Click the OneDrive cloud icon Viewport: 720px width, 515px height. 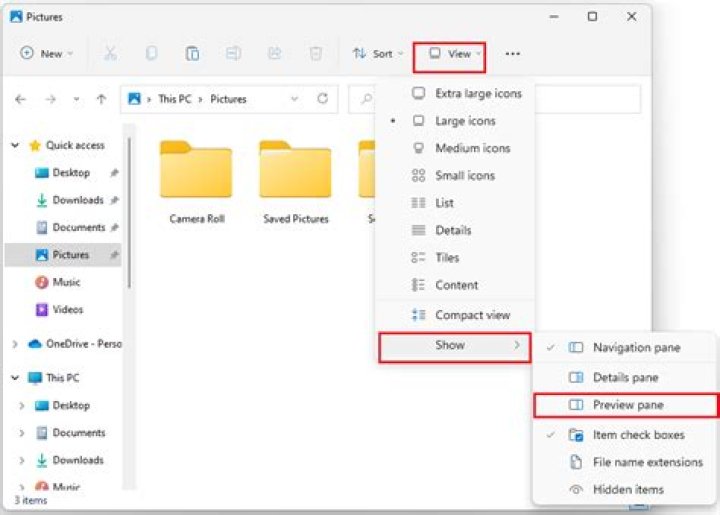(35, 344)
